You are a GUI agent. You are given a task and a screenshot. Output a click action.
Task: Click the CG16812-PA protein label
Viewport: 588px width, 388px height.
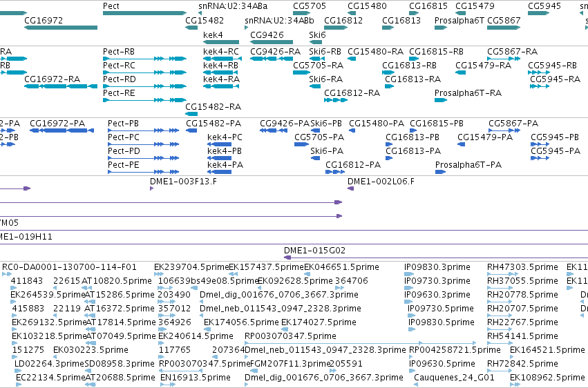tap(353, 165)
